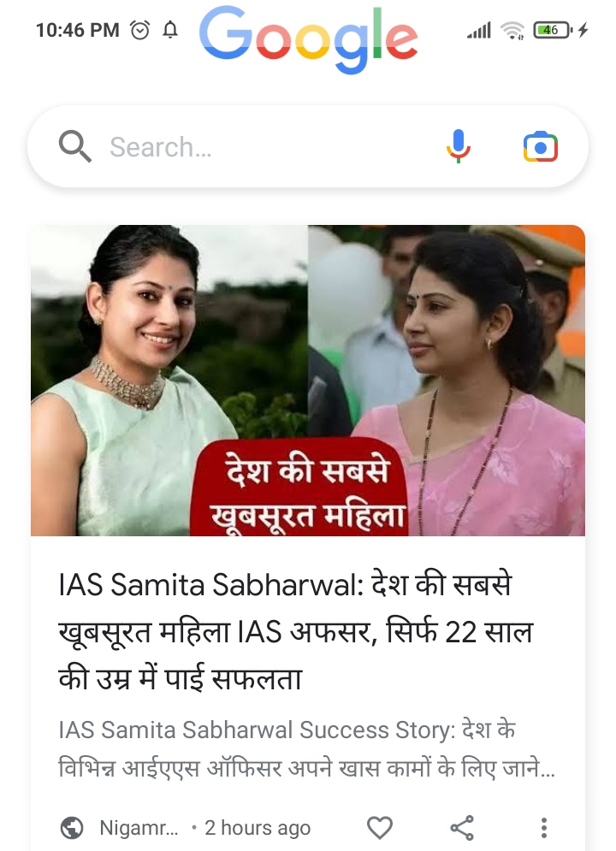Tap the Wi-Fi status icon
This screenshot has width=616, height=851.
512,31
